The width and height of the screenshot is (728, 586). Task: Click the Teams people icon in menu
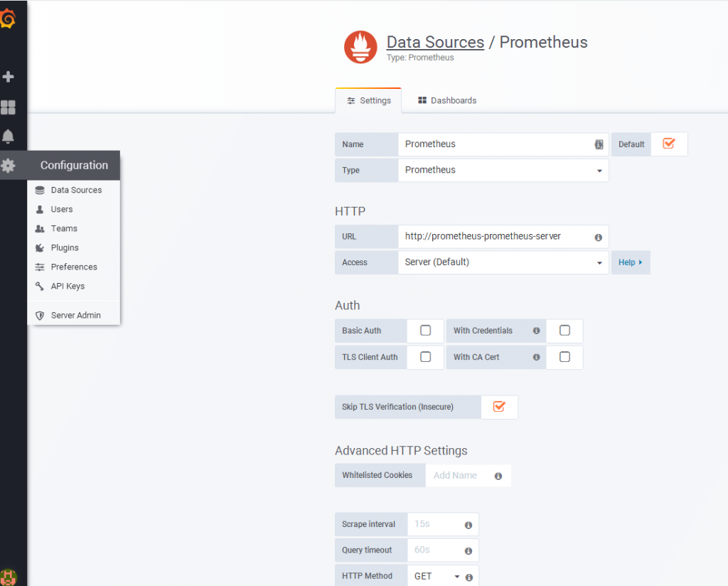pyautogui.click(x=40, y=228)
